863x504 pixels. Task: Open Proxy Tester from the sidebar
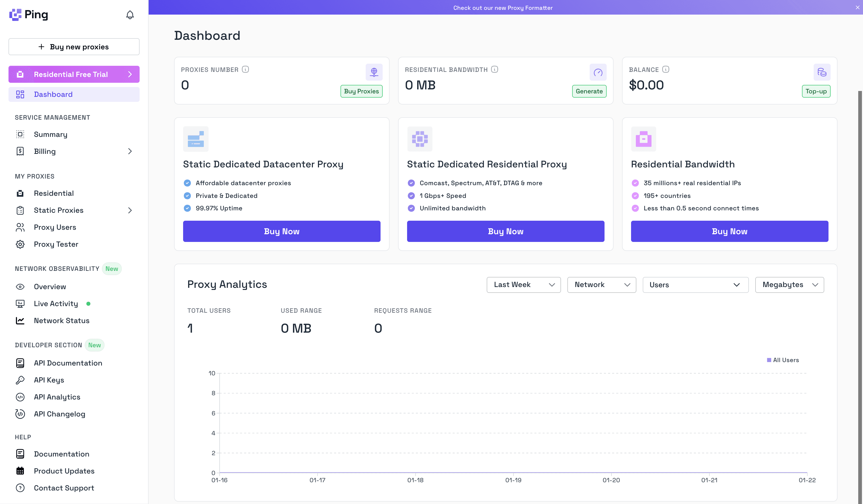57,244
